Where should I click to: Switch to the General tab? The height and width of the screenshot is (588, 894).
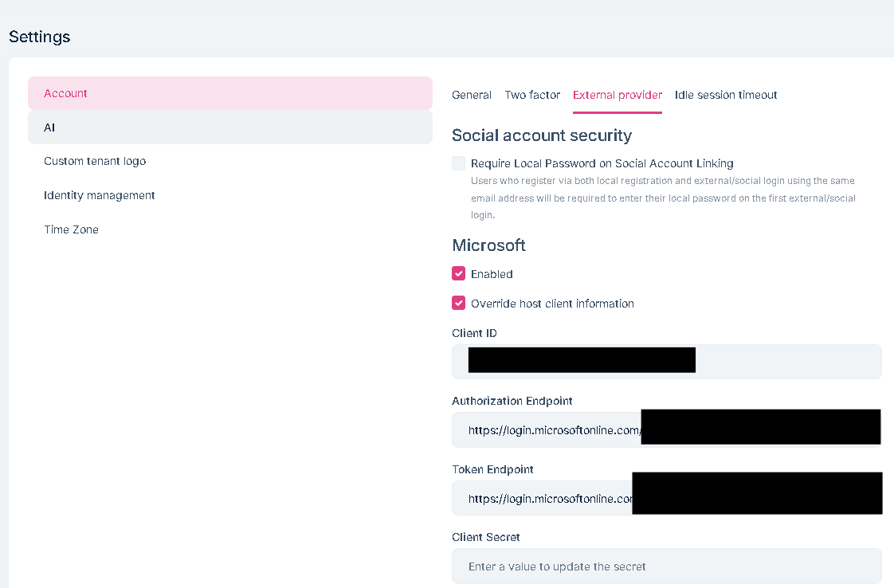click(472, 95)
